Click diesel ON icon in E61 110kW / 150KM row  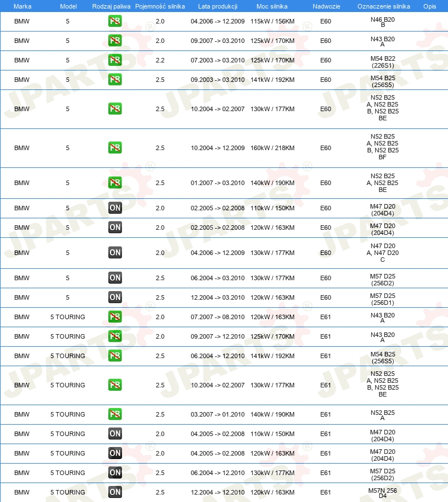115,433
